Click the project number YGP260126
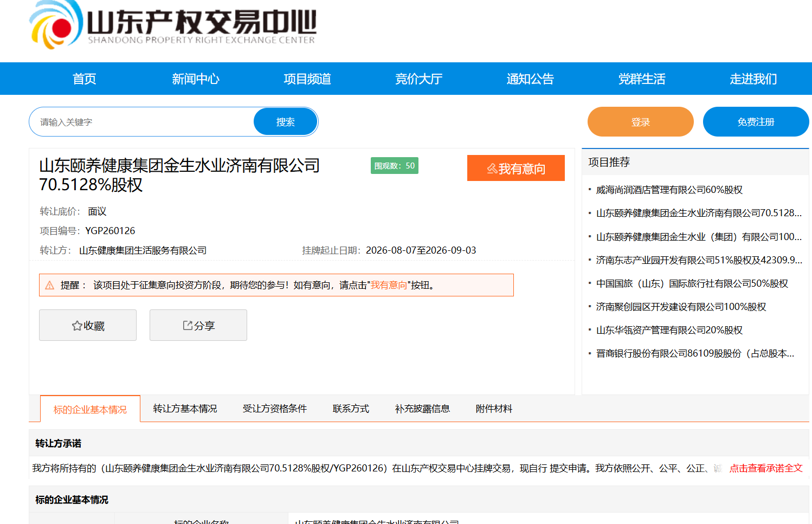Screen dimensions: 812x524 tap(110, 231)
